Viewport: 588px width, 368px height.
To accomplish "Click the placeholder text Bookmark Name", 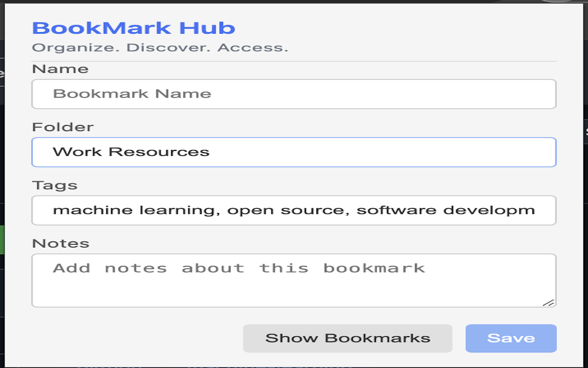I will [132, 93].
